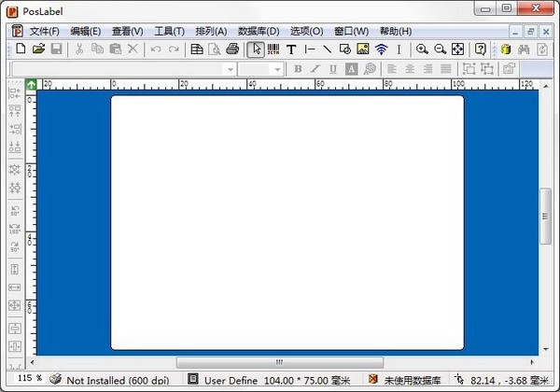Open the 窗口(W) menu

pyautogui.click(x=352, y=32)
